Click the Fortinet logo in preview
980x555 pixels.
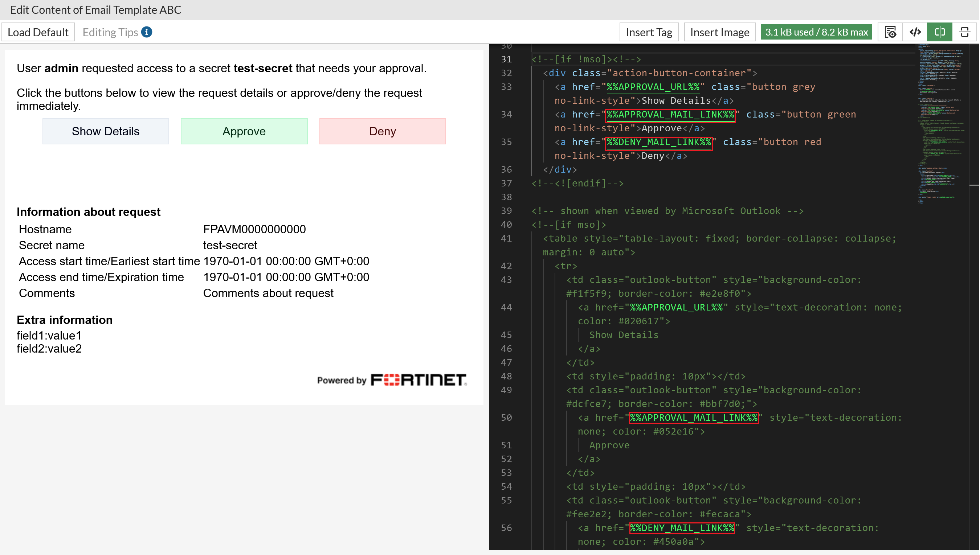coord(419,380)
